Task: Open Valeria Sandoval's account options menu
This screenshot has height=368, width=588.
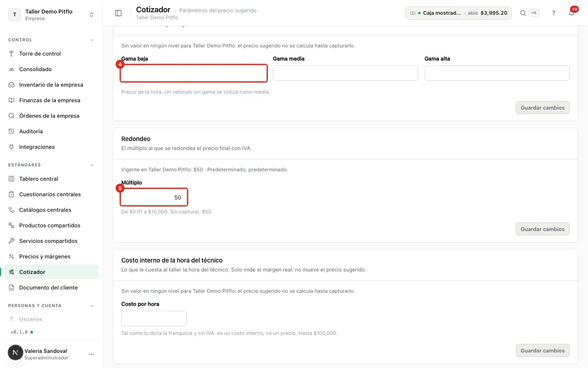Action: click(91, 354)
